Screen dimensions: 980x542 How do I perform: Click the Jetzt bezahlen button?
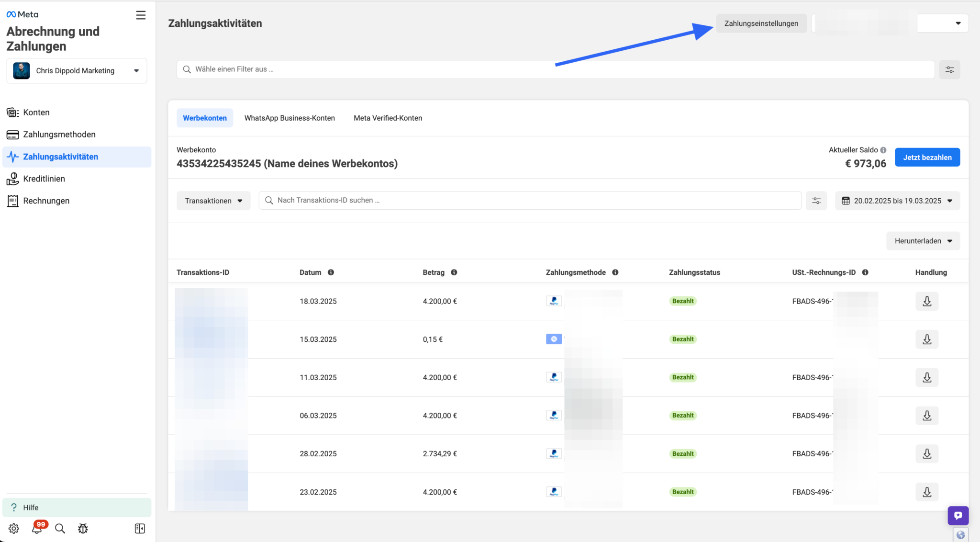[927, 158]
